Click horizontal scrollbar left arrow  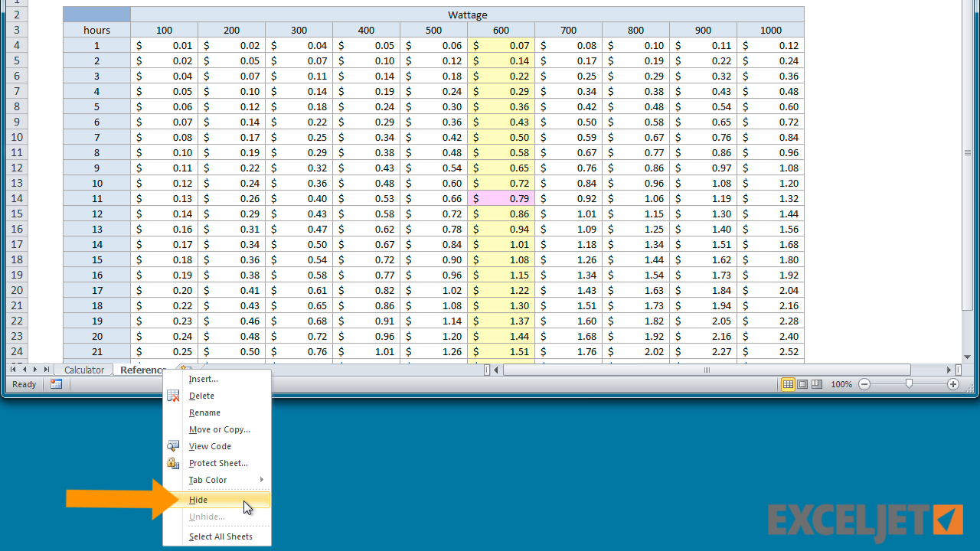coord(496,370)
